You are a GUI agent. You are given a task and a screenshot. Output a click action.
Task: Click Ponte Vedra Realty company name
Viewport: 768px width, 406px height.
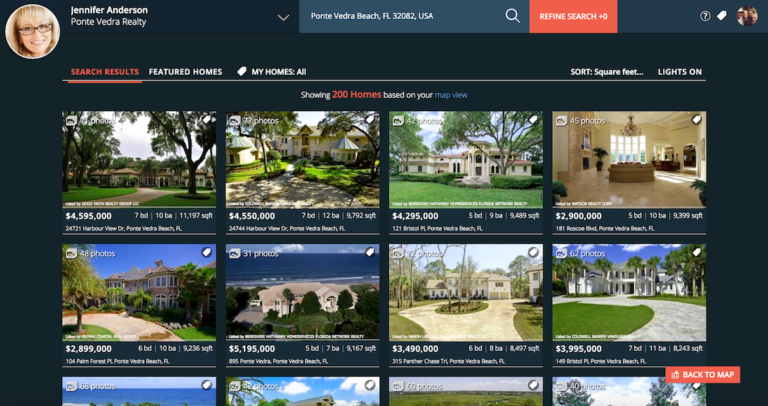coord(108,22)
